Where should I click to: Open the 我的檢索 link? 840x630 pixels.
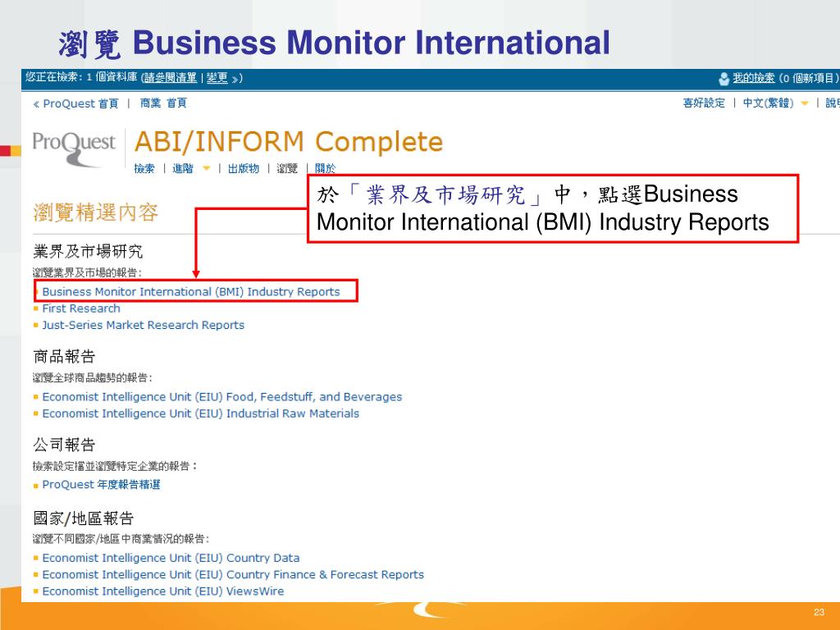(x=753, y=78)
